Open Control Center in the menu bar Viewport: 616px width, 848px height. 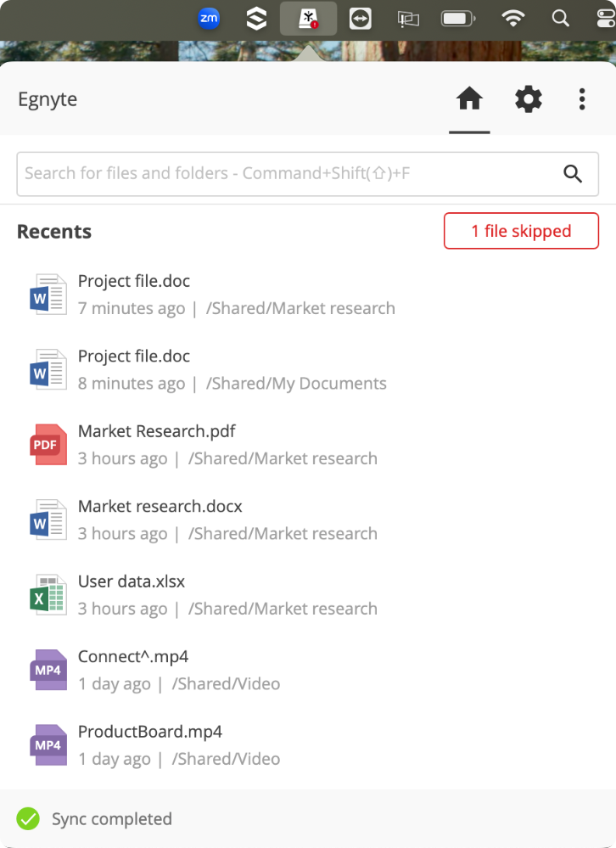(x=606, y=19)
